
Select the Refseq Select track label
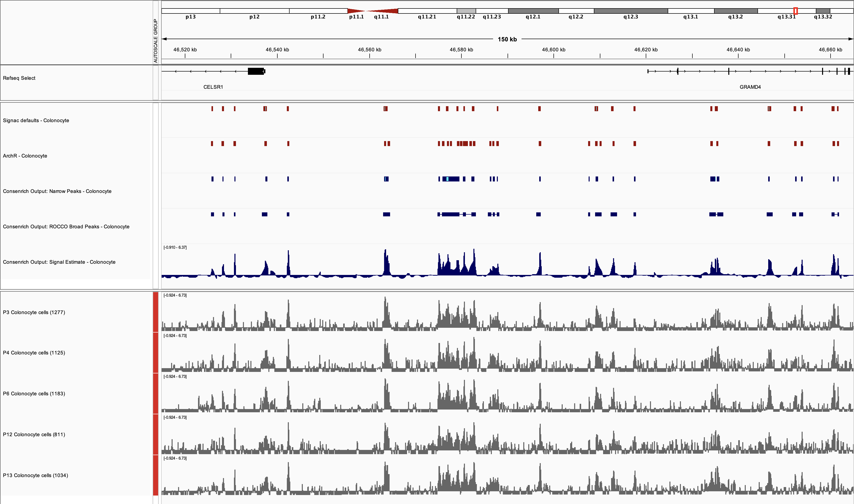[x=19, y=78]
